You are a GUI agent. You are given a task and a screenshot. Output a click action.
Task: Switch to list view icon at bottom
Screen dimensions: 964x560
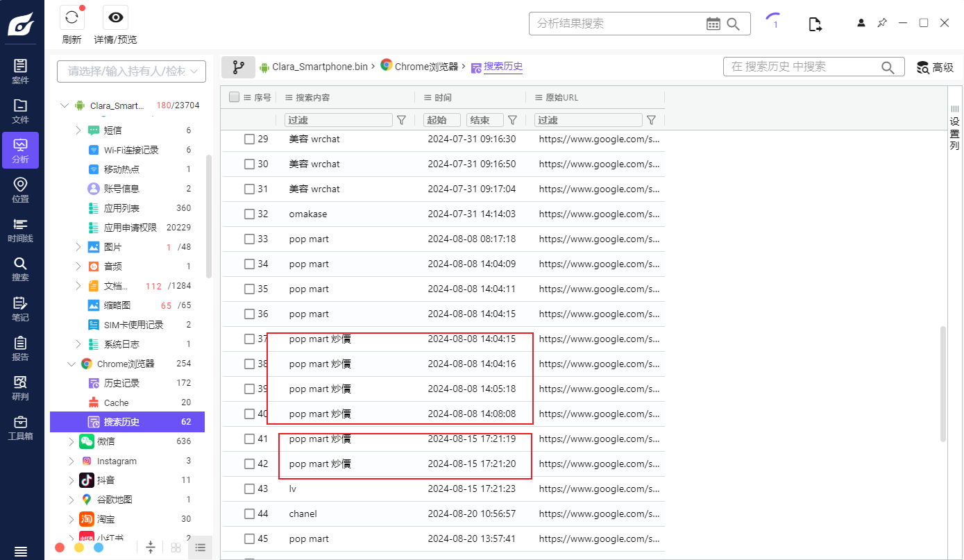[201, 548]
